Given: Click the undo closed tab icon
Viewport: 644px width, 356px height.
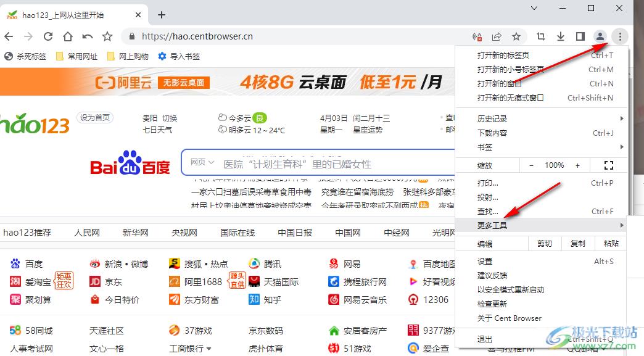Looking at the screenshot, I should tap(88, 36).
